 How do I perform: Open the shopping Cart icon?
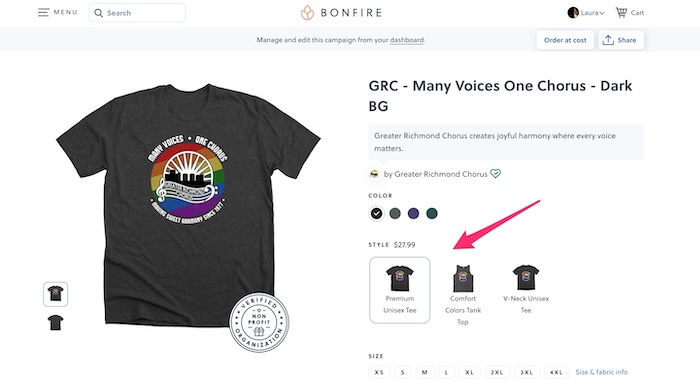pyautogui.click(x=621, y=13)
